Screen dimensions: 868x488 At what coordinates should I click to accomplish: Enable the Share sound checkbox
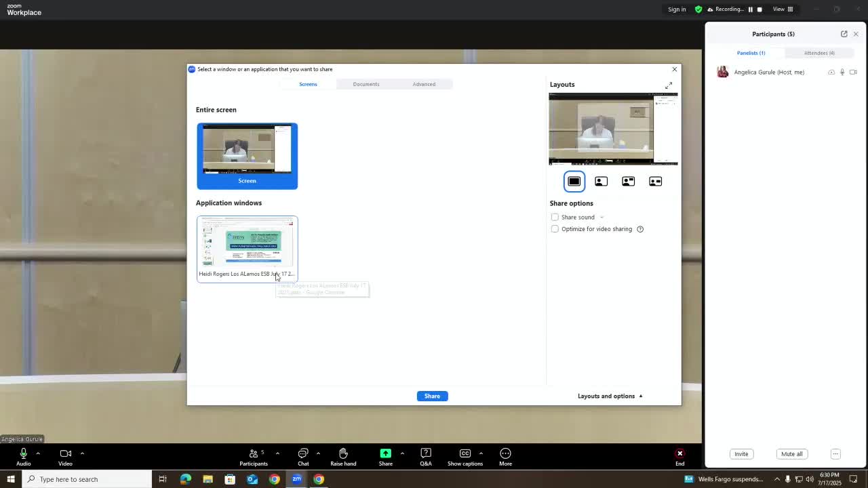pos(555,218)
